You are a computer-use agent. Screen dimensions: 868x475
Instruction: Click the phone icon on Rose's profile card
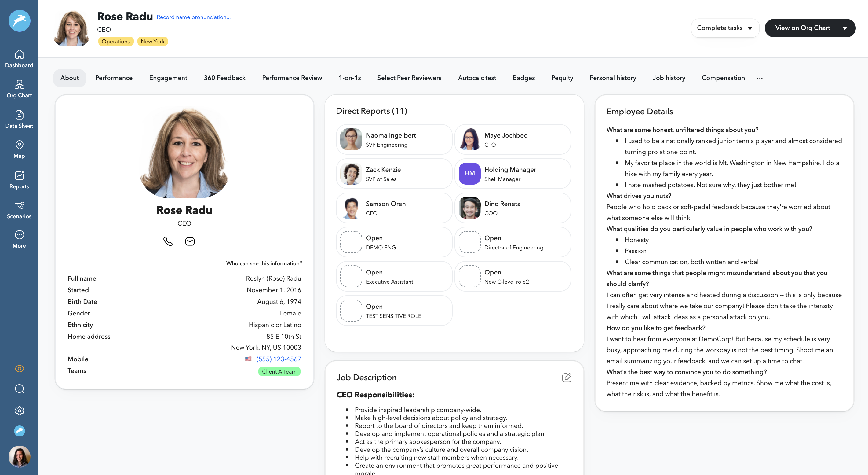click(x=168, y=241)
